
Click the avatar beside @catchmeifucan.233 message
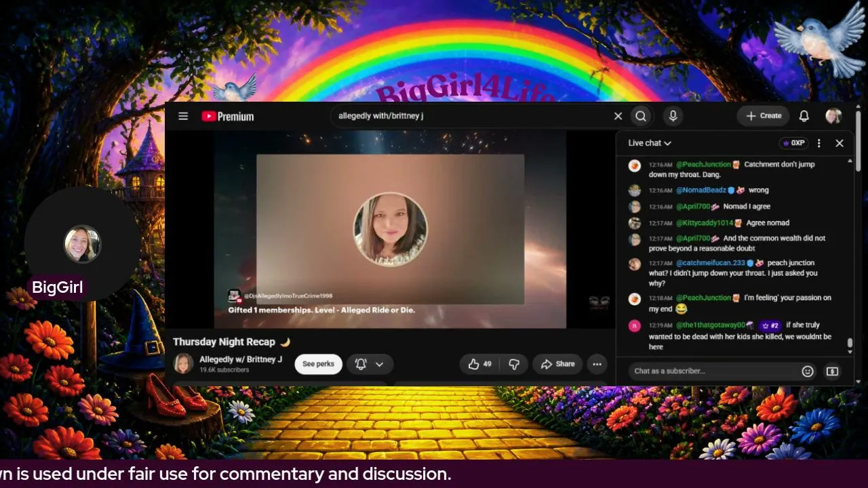click(x=634, y=264)
